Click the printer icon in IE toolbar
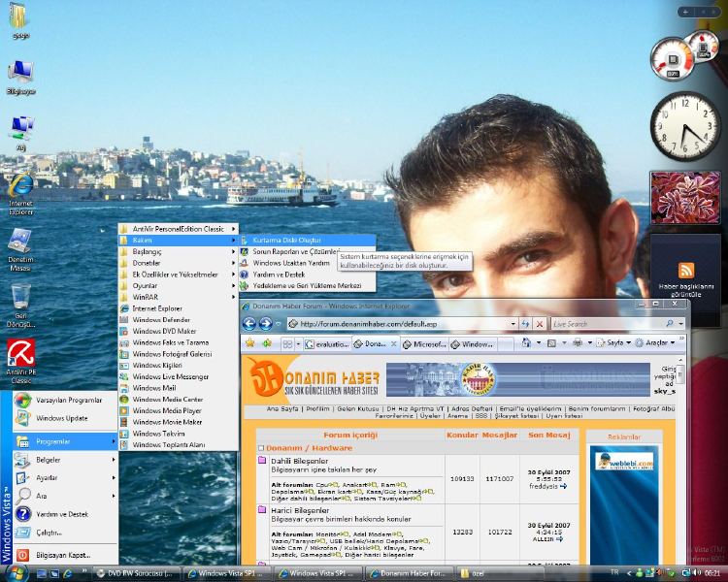This screenshot has width=728, height=582. point(578,343)
